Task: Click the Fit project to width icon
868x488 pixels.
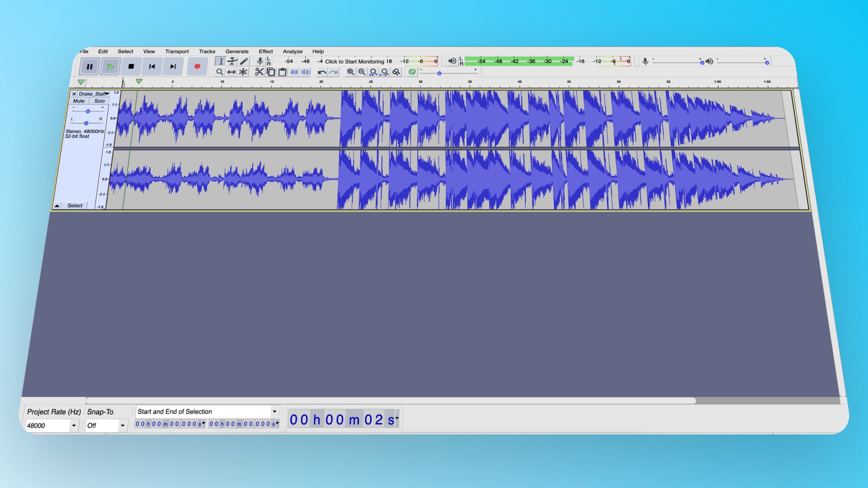Action: (384, 72)
